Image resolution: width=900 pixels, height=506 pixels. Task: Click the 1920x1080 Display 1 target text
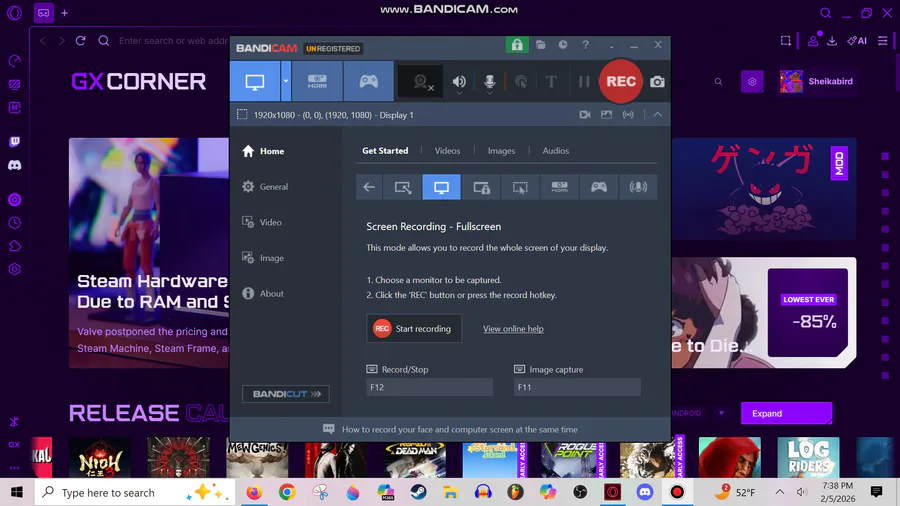pyautogui.click(x=333, y=115)
